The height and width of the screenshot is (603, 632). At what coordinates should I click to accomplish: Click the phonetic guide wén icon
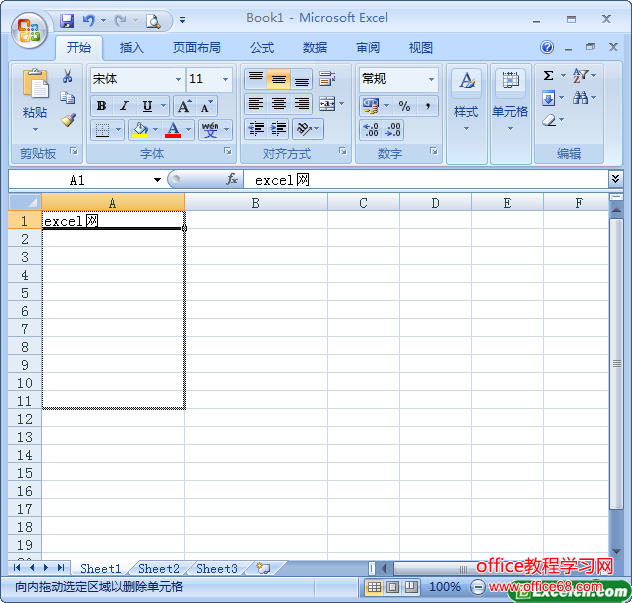[210, 130]
